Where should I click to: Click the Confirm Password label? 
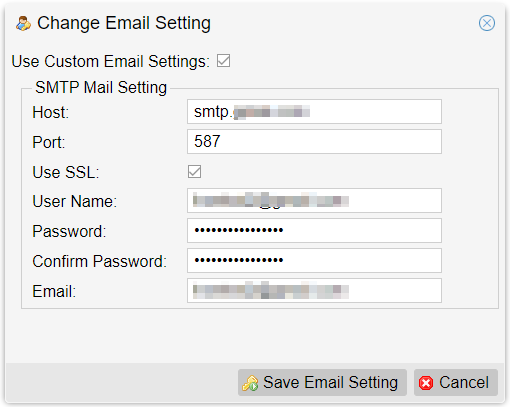[x=99, y=261]
